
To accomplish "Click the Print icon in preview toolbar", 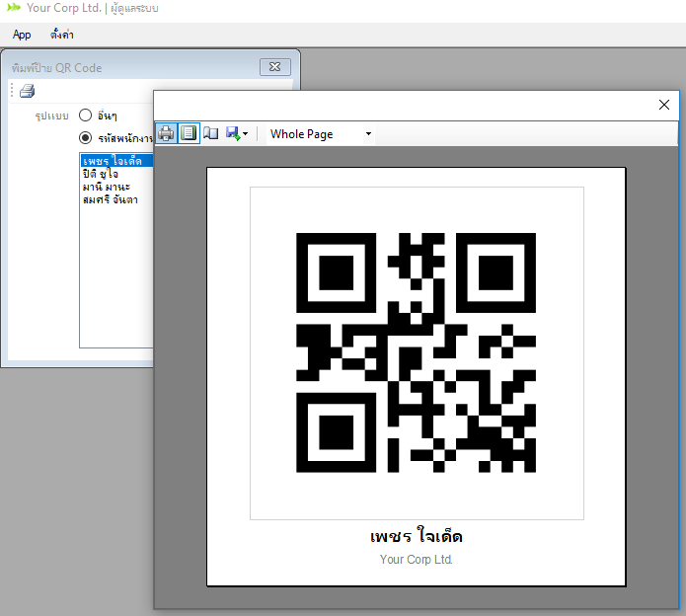I will pos(166,133).
